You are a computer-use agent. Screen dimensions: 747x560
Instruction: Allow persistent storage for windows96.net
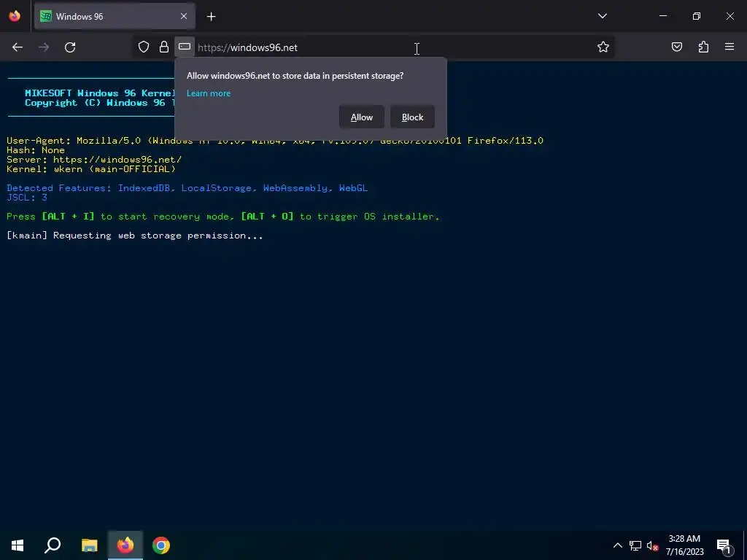click(362, 117)
